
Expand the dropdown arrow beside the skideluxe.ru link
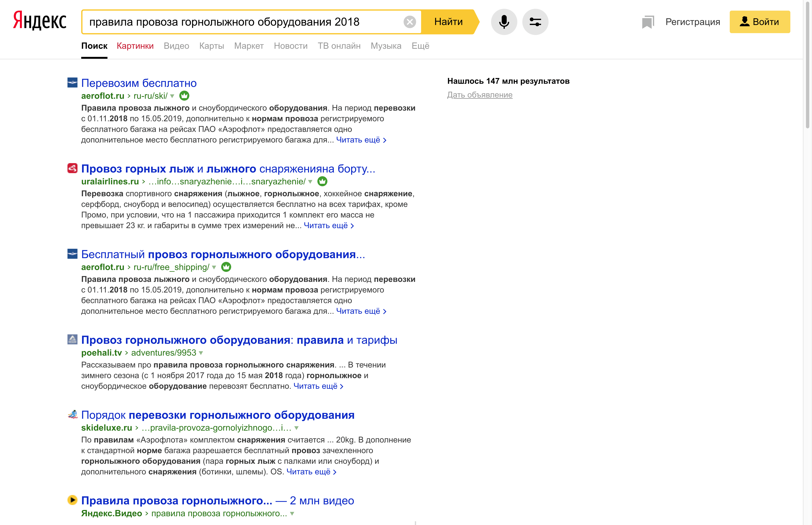click(296, 428)
